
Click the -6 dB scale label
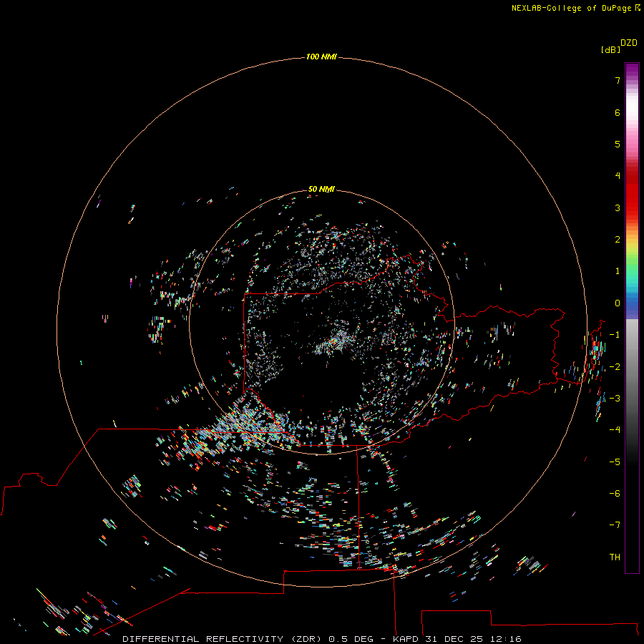pyautogui.click(x=615, y=494)
